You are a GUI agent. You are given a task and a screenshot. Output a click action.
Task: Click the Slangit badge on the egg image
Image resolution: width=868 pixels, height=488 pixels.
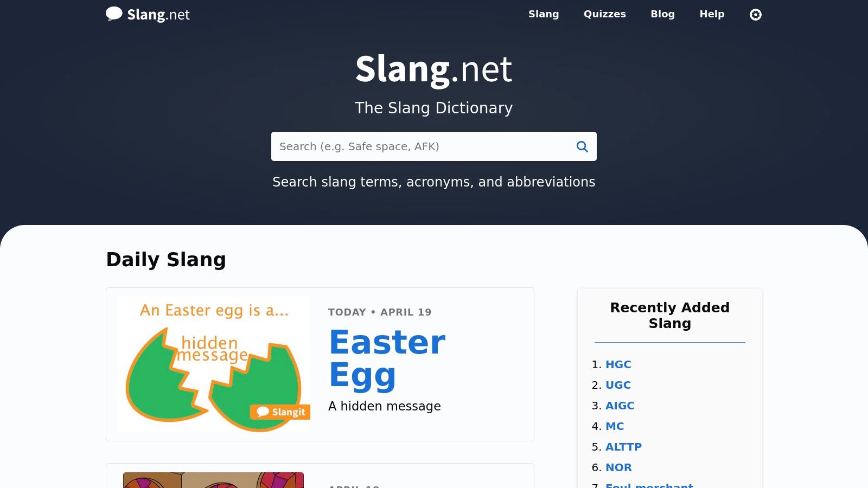click(x=280, y=412)
